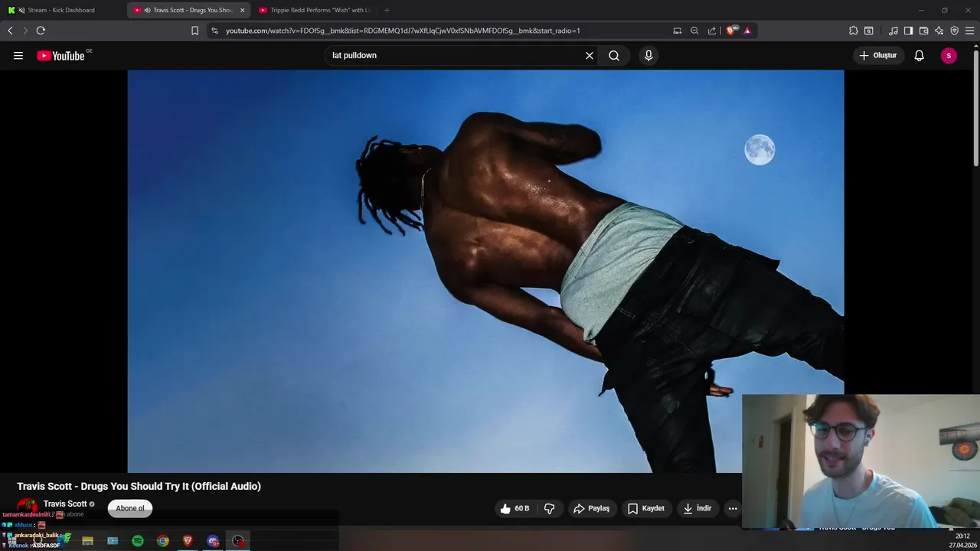Viewport: 980px width, 551px height.
Task: Open Google Chrome from the taskbar
Action: click(163, 541)
